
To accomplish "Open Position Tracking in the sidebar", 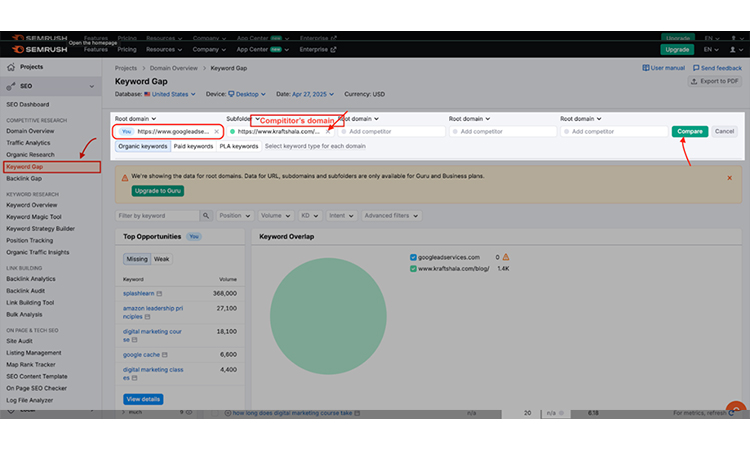I will (30, 241).
